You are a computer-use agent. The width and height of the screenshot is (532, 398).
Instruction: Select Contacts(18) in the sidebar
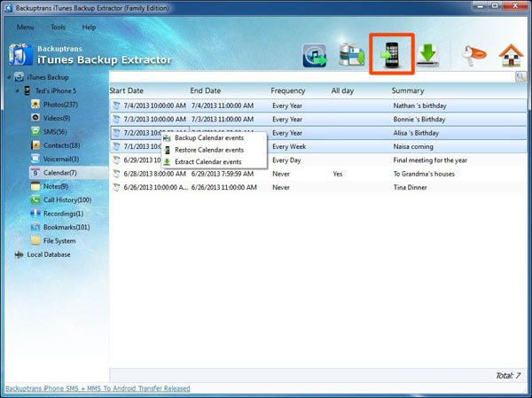[x=61, y=145]
